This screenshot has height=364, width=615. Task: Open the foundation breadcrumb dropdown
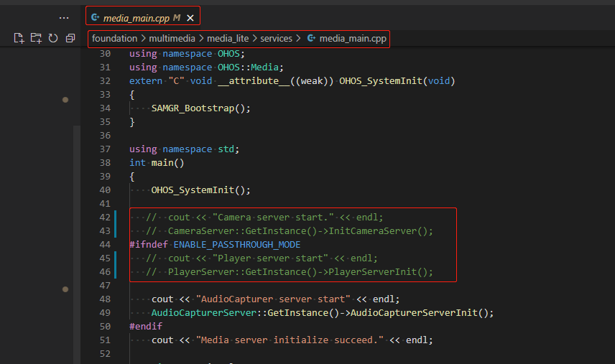(114, 38)
